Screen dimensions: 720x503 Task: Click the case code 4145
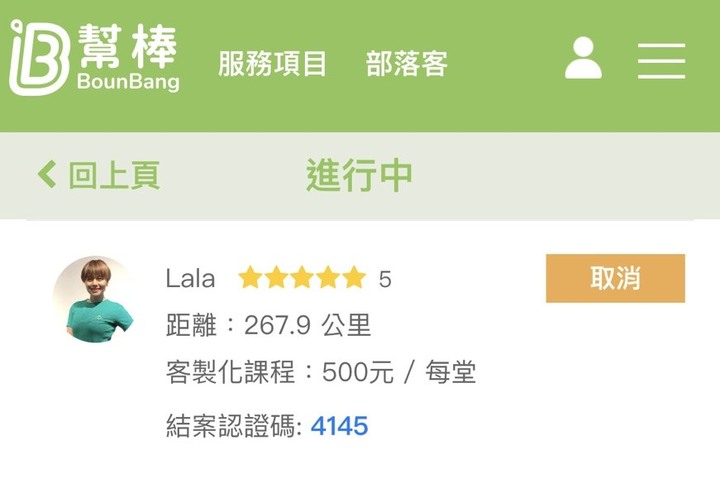(x=339, y=426)
